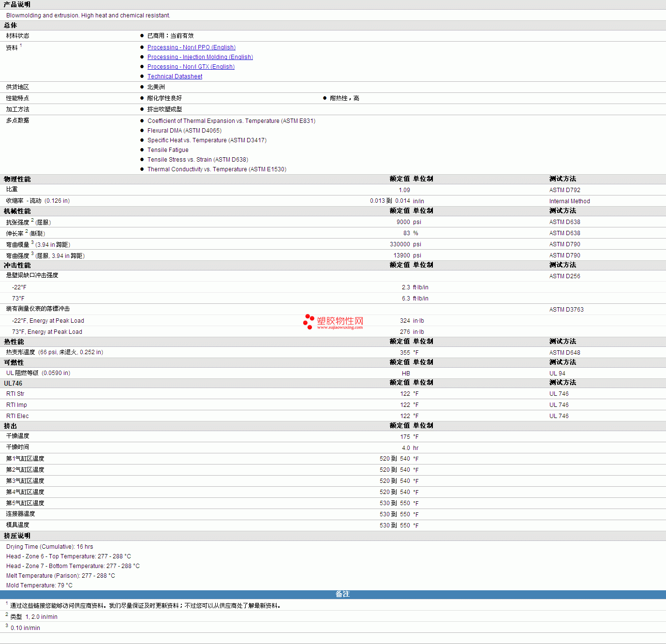This screenshot has height=644, width=666.
Task: Click the Tensile Fatigue entry
Action: (x=168, y=150)
